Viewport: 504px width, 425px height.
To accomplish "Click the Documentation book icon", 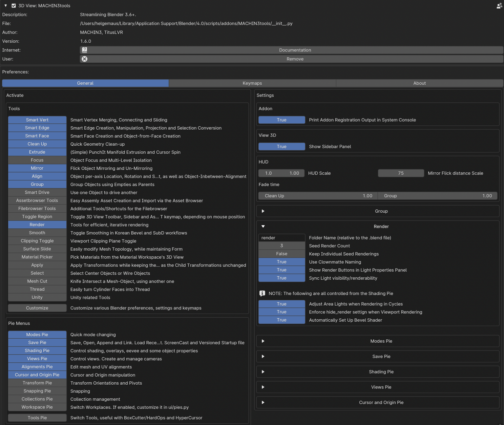I will [x=85, y=50].
